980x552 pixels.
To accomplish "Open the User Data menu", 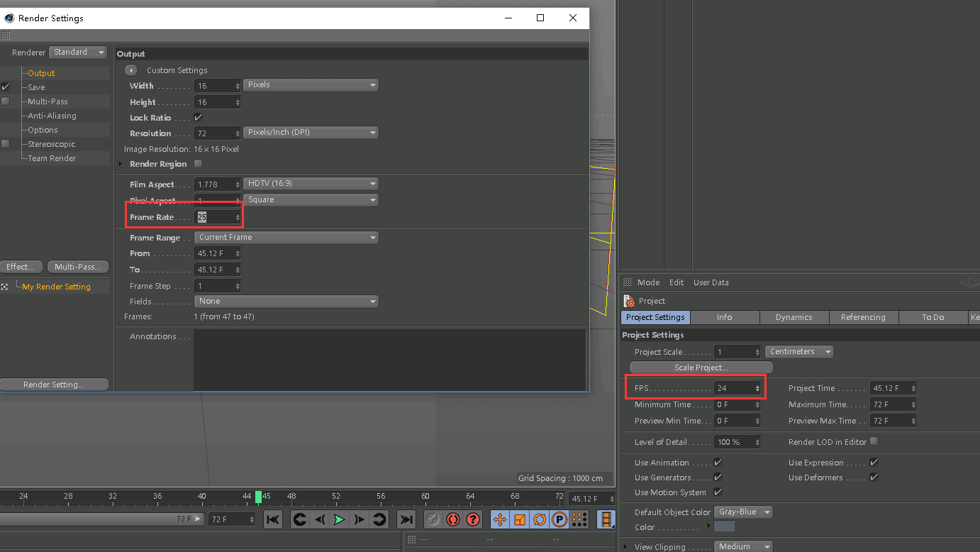I will (711, 282).
